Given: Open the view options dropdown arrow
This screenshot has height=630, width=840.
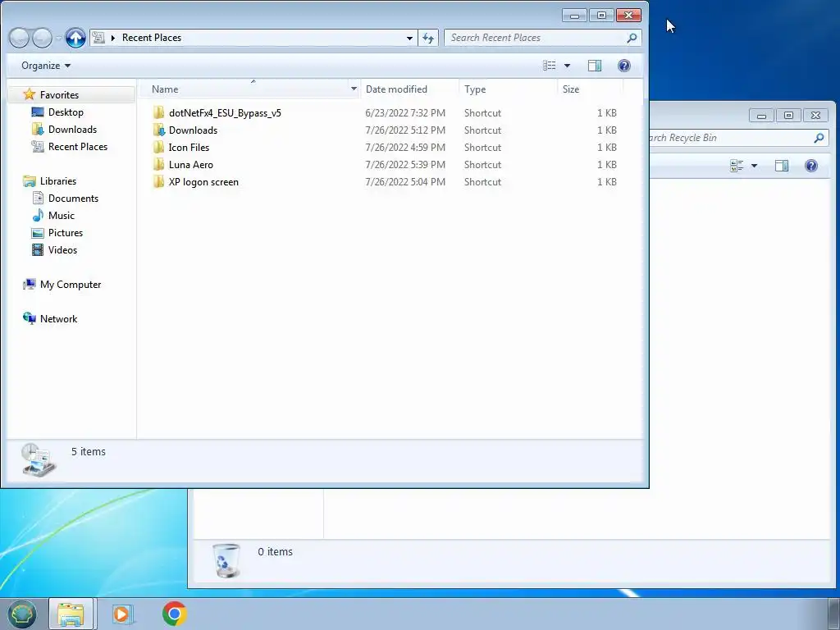Looking at the screenshot, I should pyautogui.click(x=568, y=66).
